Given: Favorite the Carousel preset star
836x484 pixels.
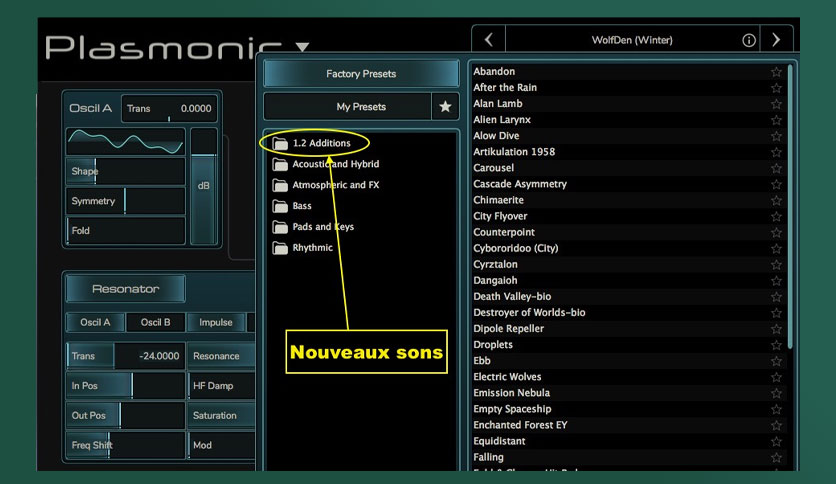Looking at the screenshot, I should point(776,168).
